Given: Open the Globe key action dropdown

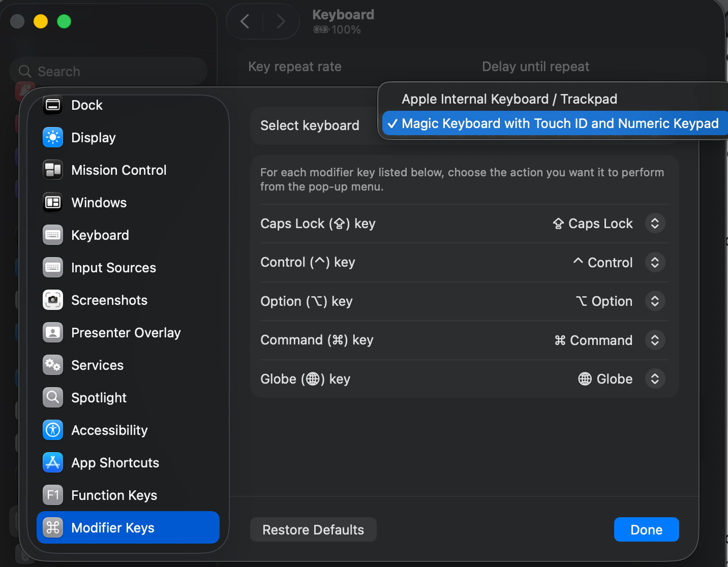Looking at the screenshot, I should [655, 379].
